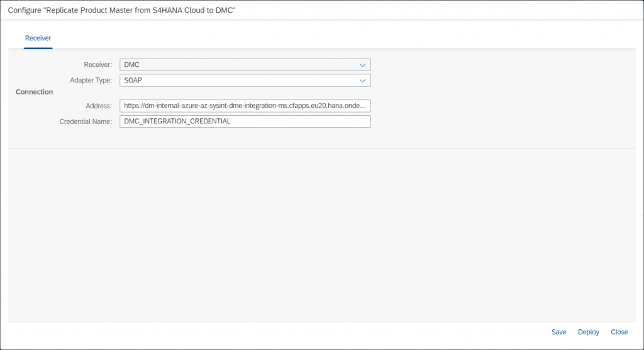Save the receiver configuration
644x350 pixels.
(x=558, y=332)
